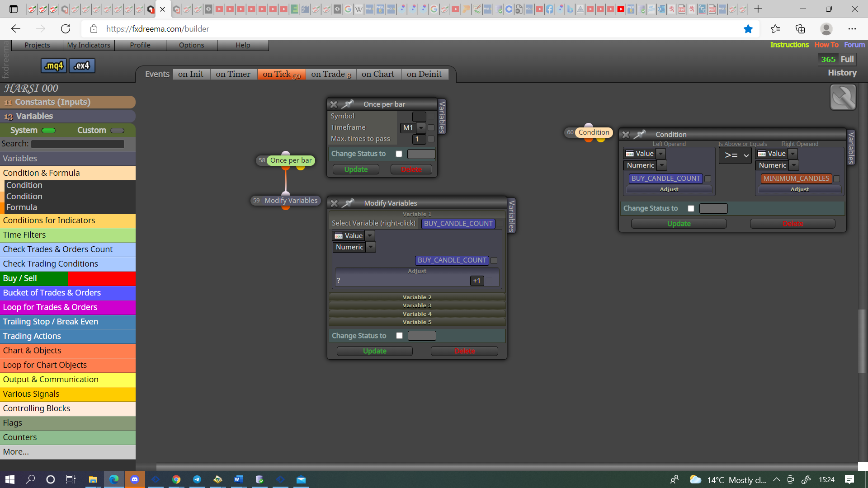
Task: Open the My Indicators menu
Action: point(89,45)
